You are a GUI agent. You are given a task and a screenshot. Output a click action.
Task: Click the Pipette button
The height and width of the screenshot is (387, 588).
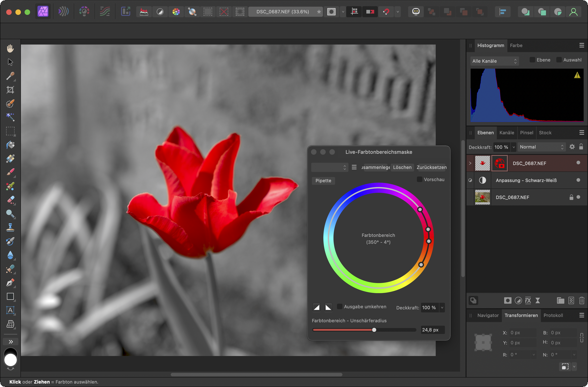pos(323,181)
